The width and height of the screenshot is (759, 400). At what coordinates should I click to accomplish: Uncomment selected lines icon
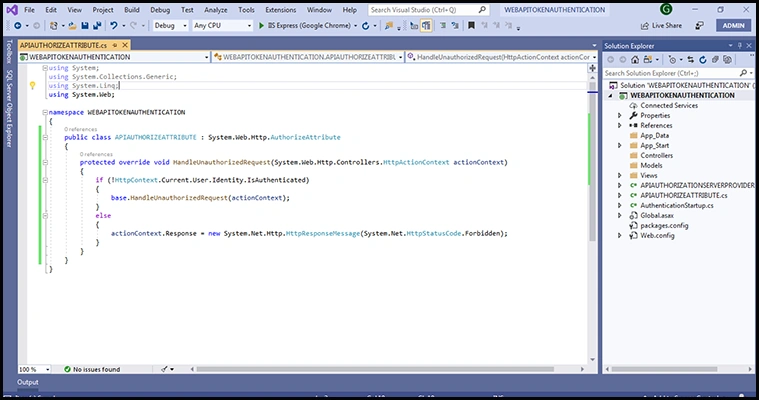point(455,26)
